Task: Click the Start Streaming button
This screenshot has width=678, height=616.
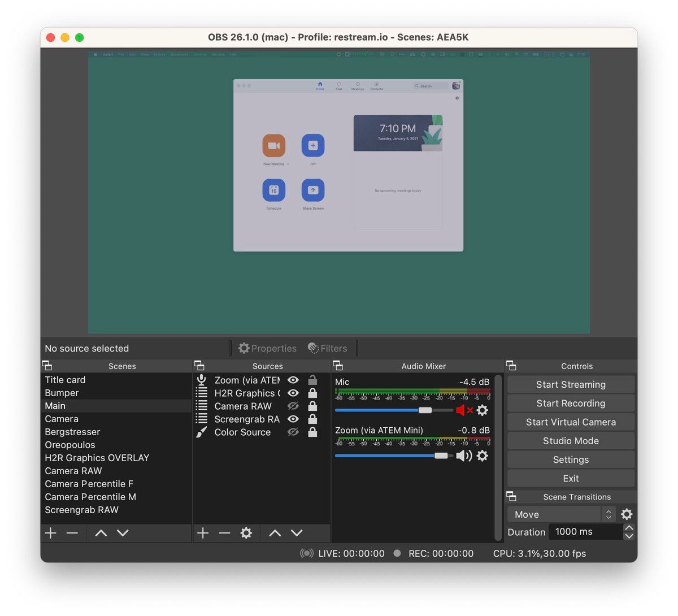Action: (571, 384)
